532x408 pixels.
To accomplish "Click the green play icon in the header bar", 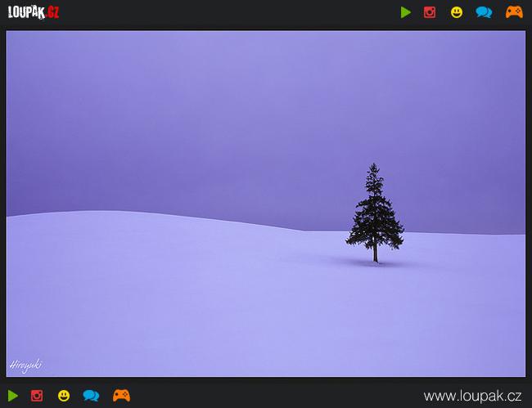I will coord(406,12).
